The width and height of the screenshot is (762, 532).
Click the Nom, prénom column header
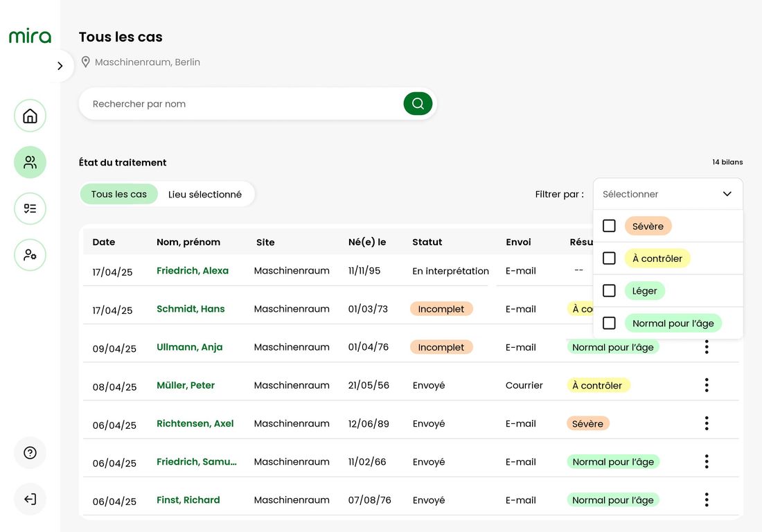pyautogui.click(x=188, y=242)
